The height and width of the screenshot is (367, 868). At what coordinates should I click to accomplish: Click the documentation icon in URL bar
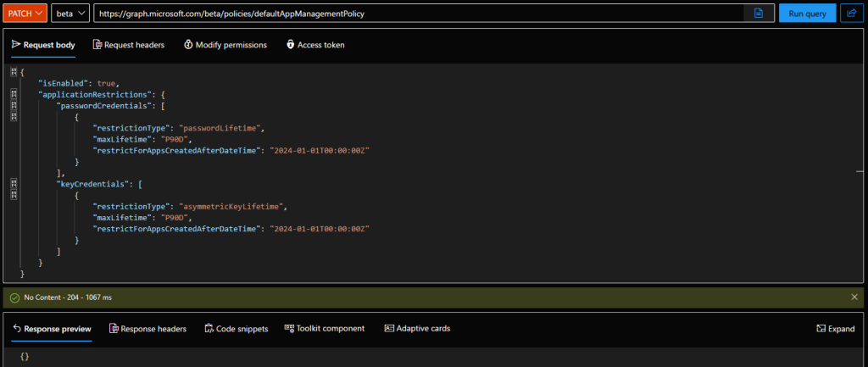click(758, 14)
